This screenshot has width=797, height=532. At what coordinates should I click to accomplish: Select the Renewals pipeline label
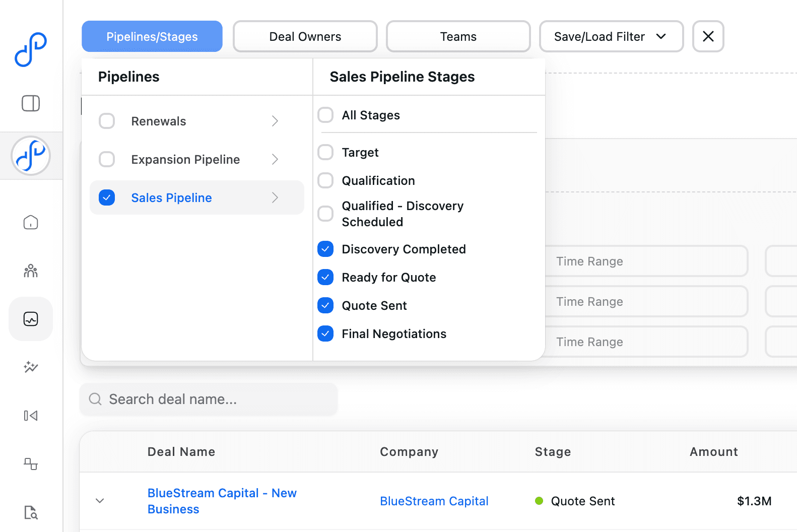(x=159, y=121)
